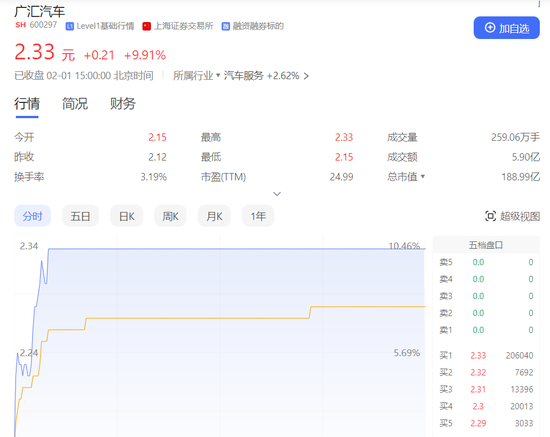Click the 加自选 add-to-watchlist button
This screenshot has width=550, height=437.
(507, 28)
